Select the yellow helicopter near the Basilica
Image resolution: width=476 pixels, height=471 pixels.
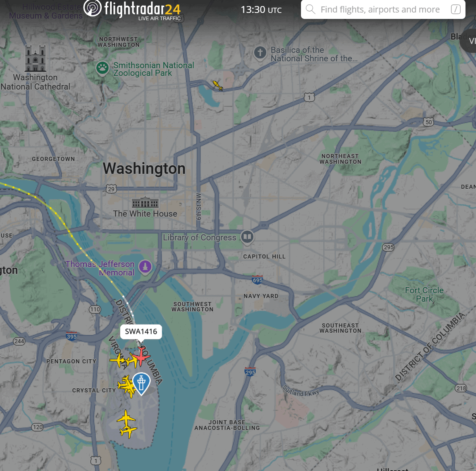pyautogui.click(x=218, y=85)
